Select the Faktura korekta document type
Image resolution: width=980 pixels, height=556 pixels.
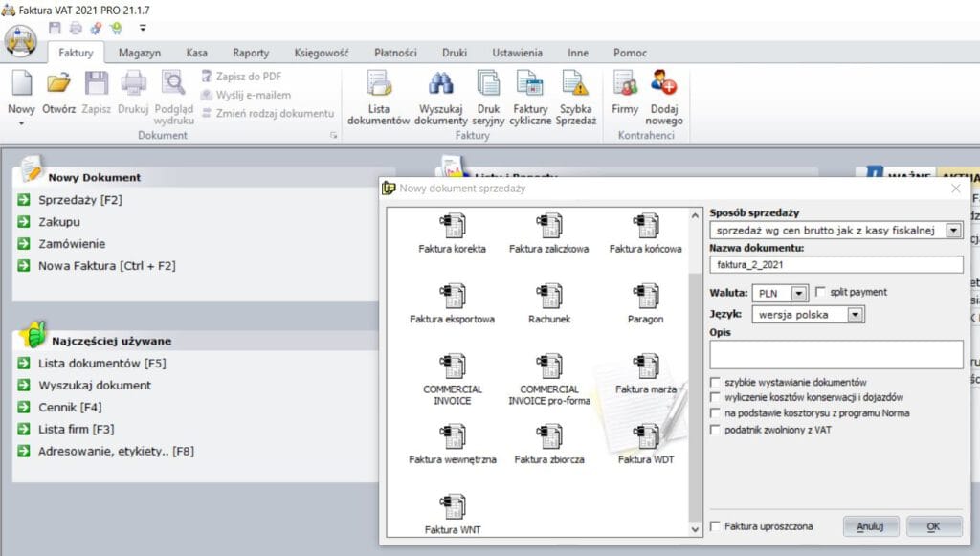[x=452, y=228]
